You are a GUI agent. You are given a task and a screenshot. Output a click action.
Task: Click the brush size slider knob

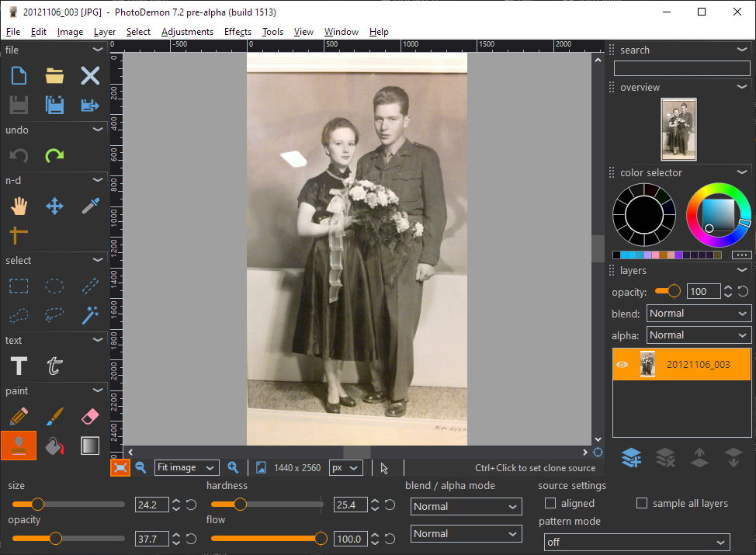37,505
